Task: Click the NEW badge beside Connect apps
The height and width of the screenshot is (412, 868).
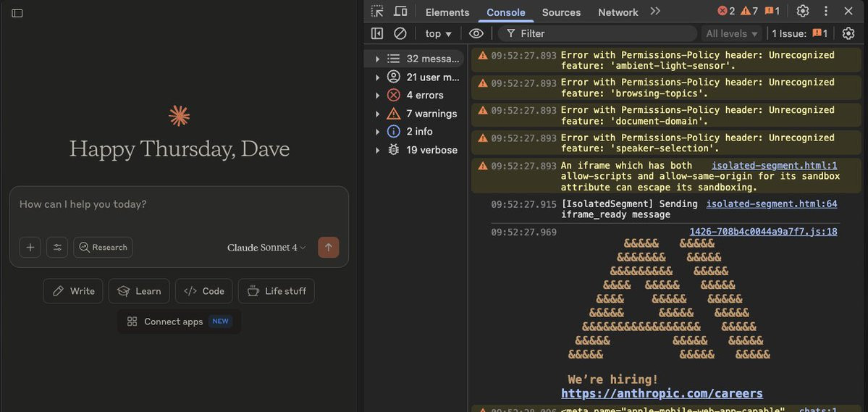Action: tap(220, 321)
